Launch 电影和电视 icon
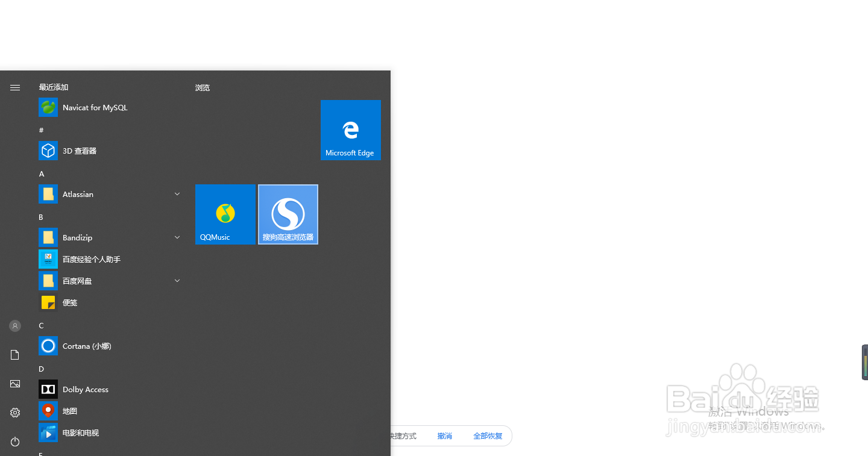This screenshot has width=868, height=456. point(48,433)
